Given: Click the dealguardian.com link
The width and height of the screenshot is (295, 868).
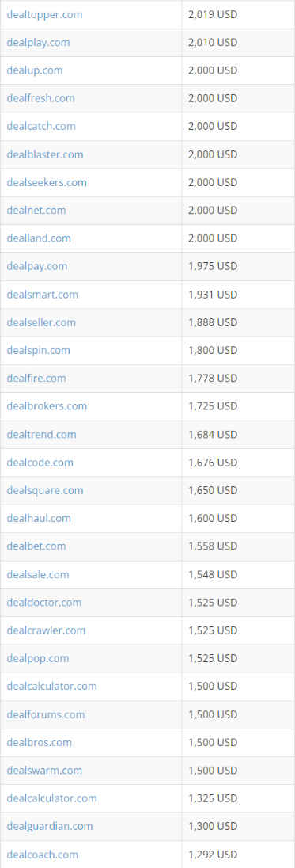Looking at the screenshot, I should point(50,827).
